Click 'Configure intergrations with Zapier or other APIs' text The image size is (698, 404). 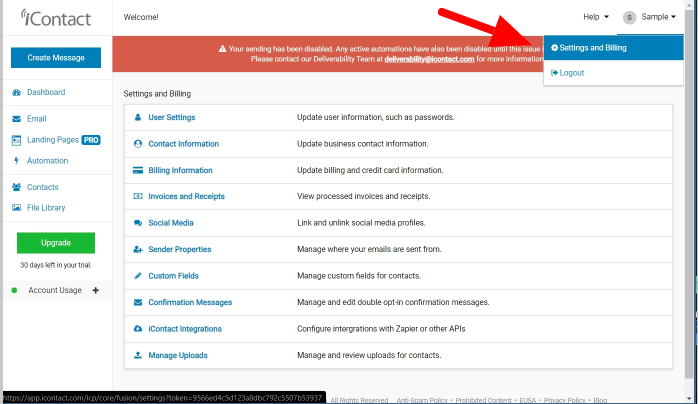click(381, 329)
